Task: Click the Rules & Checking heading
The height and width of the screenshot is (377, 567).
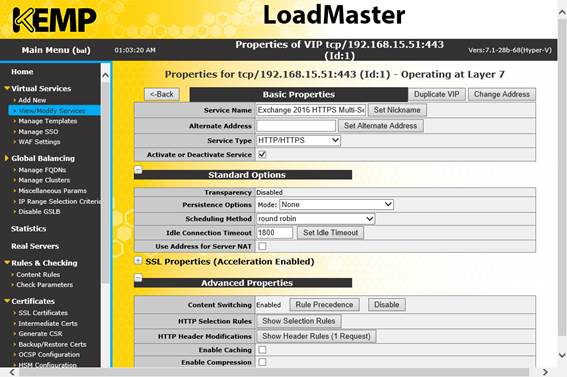Action: (x=44, y=263)
